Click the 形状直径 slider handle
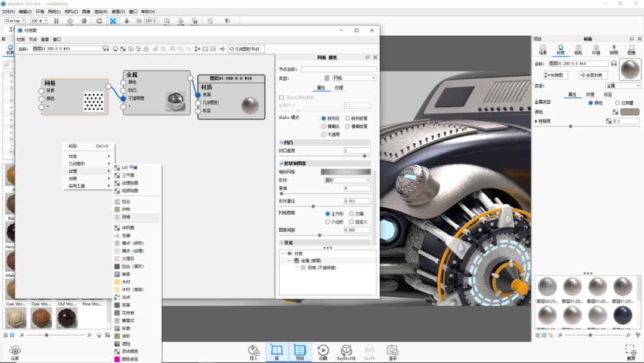 [x=314, y=207]
